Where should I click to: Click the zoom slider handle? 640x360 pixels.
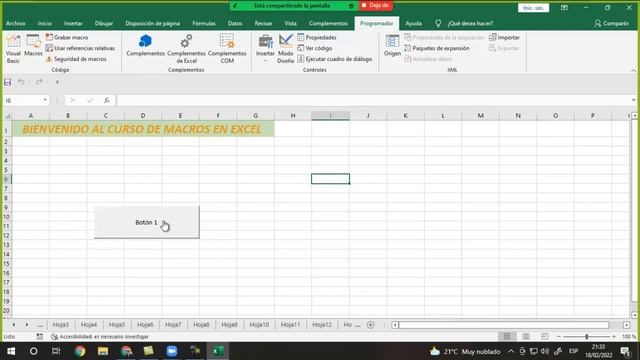pos(587,336)
